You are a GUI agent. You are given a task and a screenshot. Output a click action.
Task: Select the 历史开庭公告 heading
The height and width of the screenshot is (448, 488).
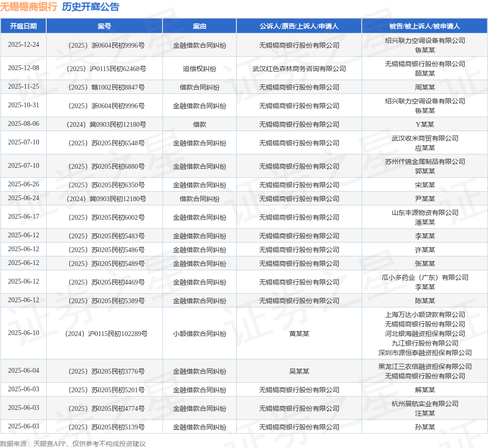click(91, 7)
